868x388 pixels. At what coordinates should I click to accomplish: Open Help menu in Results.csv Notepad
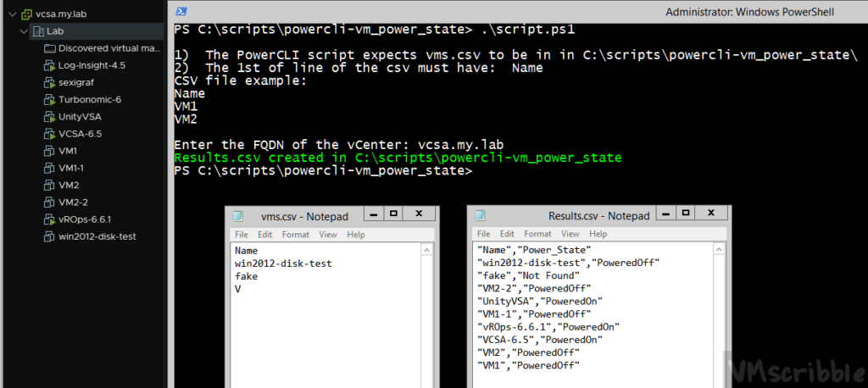tap(598, 234)
